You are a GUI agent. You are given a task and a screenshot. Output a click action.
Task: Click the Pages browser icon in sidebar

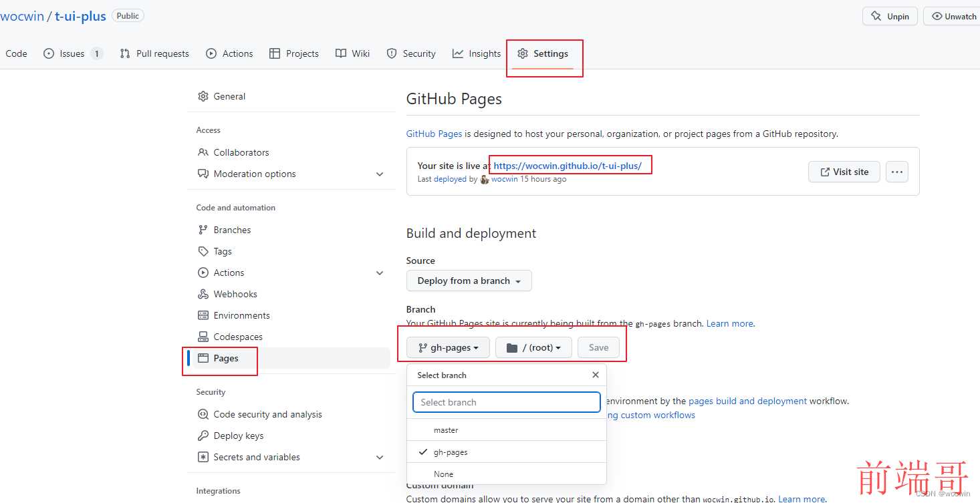coord(203,358)
